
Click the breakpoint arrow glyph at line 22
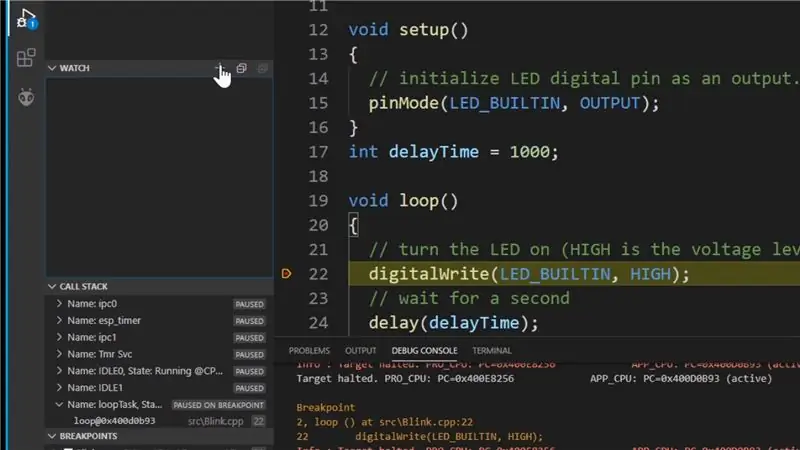286,274
